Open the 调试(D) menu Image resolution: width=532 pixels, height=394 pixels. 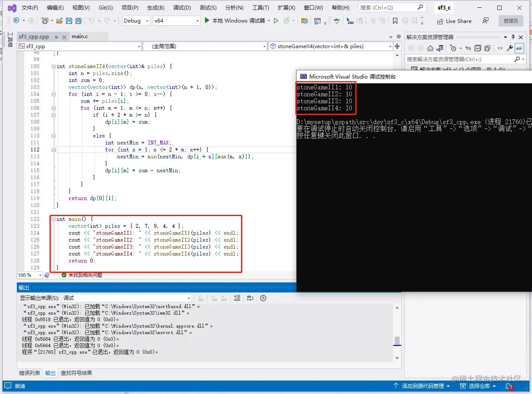[x=182, y=8]
